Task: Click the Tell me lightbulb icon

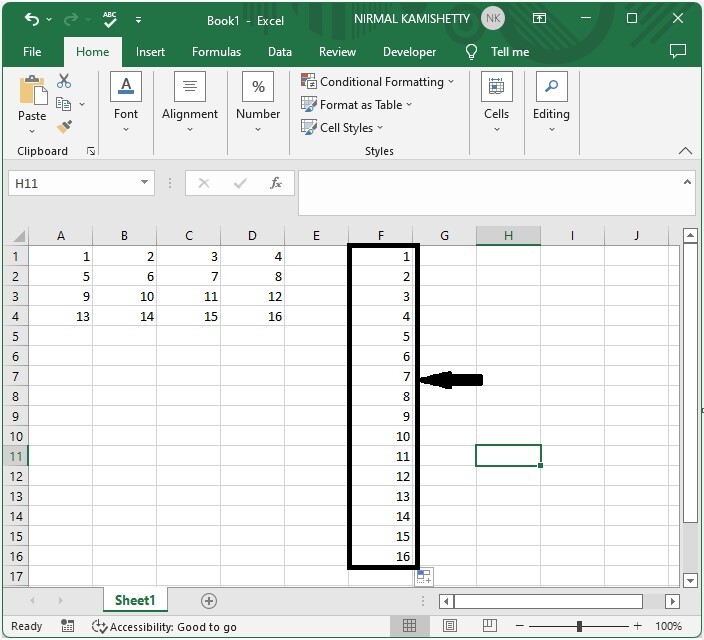Action: (471, 52)
